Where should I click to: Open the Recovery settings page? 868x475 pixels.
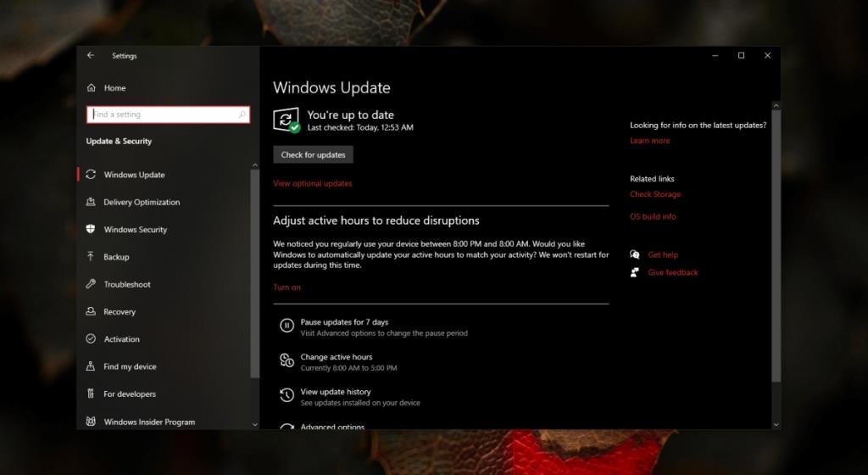[x=120, y=312]
